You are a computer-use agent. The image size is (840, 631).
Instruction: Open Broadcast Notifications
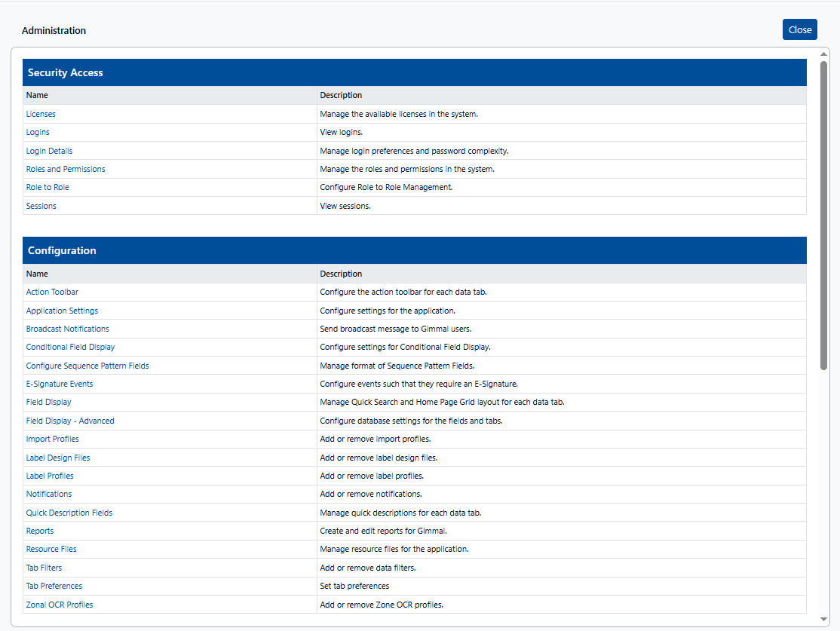pyautogui.click(x=67, y=329)
